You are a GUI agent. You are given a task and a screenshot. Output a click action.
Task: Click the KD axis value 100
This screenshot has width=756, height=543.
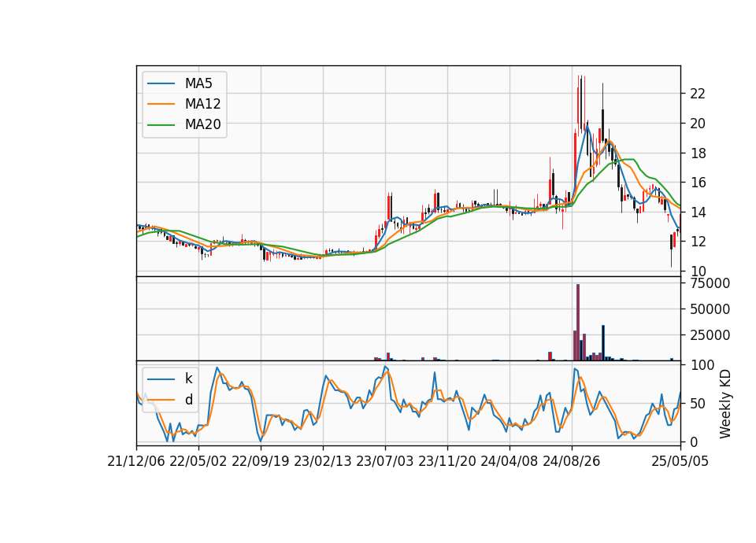point(702,365)
